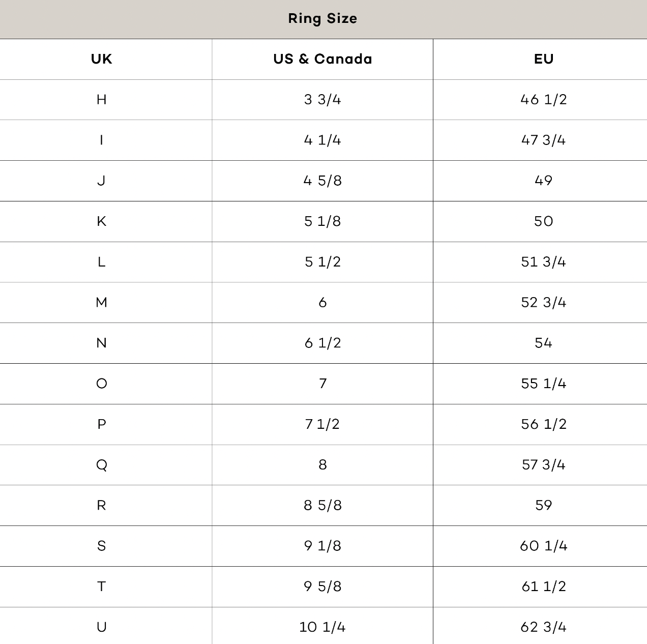Click UK size K cell
647x644 pixels.
pyautogui.click(x=102, y=221)
